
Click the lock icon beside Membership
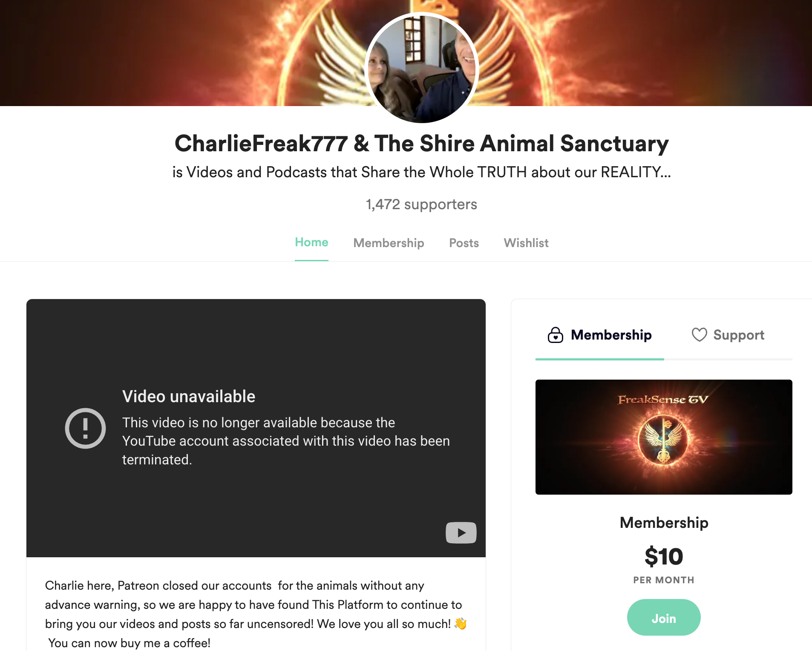coord(555,335)
